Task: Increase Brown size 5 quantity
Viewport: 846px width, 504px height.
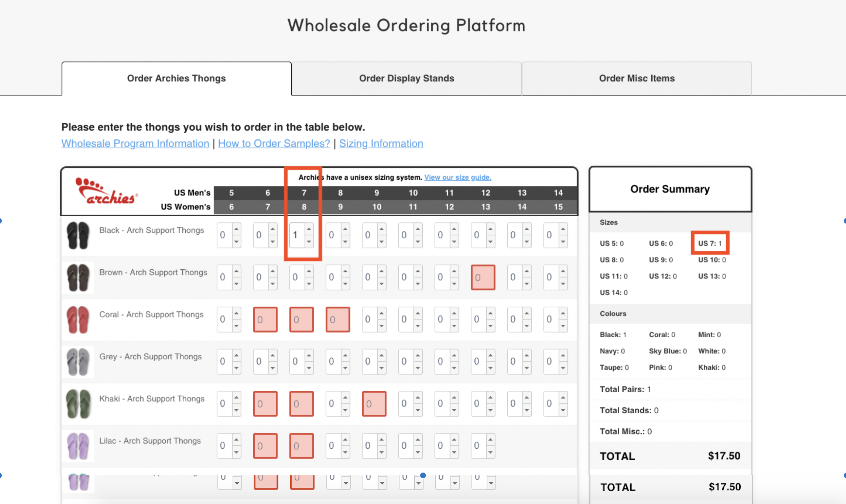Action: (x=236, y=271)
